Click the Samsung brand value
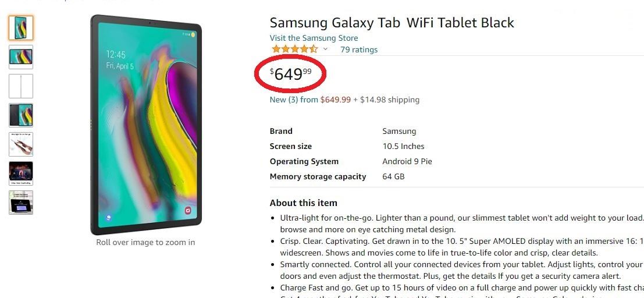 [399, 131]
